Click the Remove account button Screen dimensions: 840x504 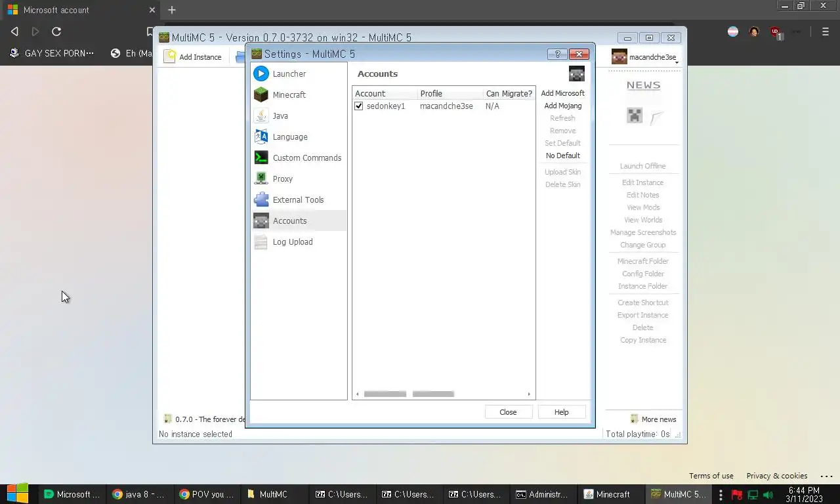562,131
